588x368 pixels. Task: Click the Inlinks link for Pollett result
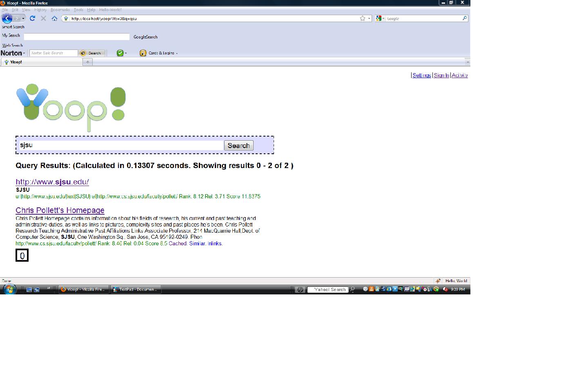point(215,244)
